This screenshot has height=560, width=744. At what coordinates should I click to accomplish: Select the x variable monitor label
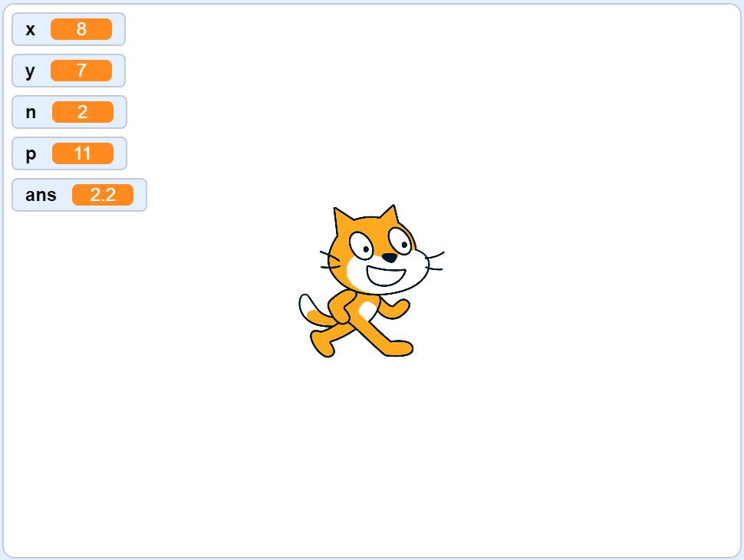(x=31, y=29)
